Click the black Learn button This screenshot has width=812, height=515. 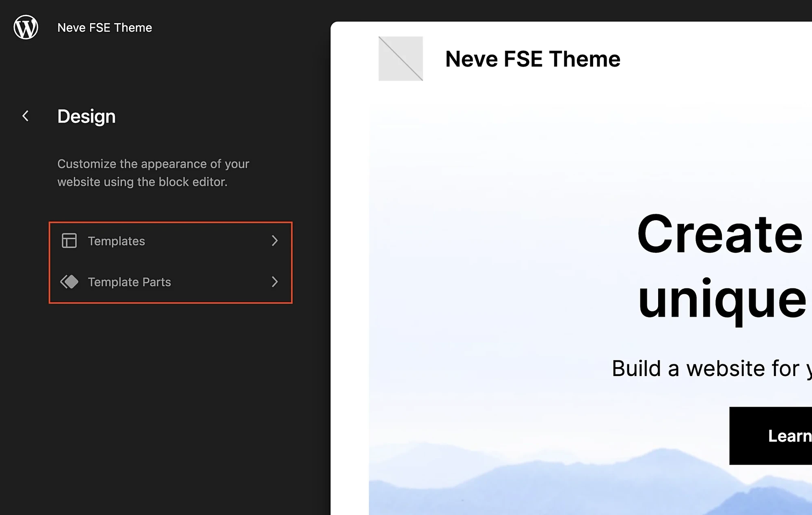coord(771,436)
